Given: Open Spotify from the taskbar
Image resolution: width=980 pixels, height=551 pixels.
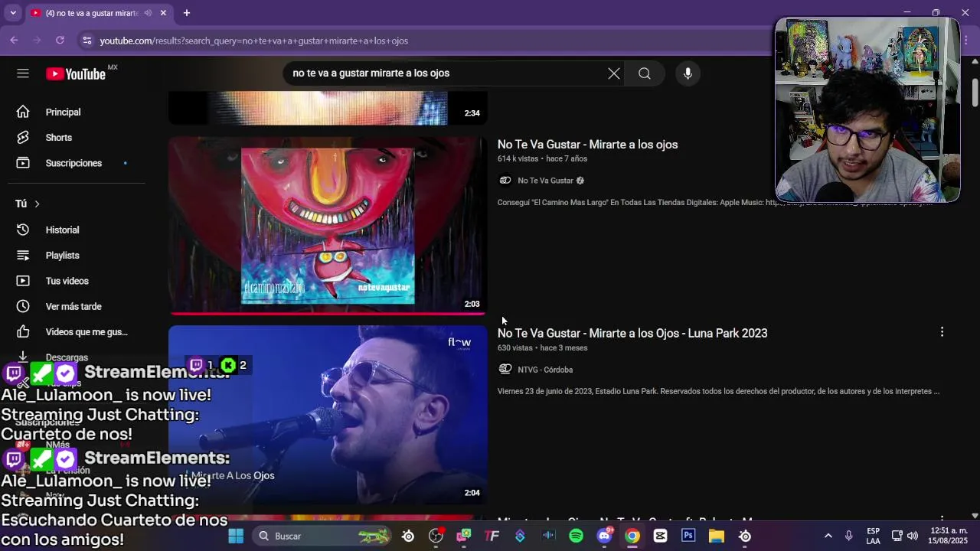Looking at the screenshot, I should [577, 536].
